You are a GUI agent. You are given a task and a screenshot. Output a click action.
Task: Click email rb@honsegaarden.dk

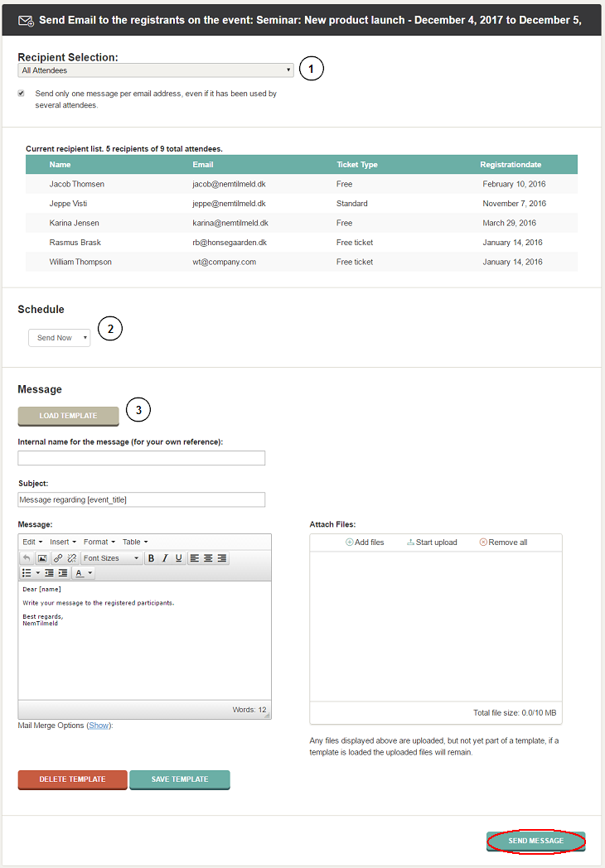230,242
